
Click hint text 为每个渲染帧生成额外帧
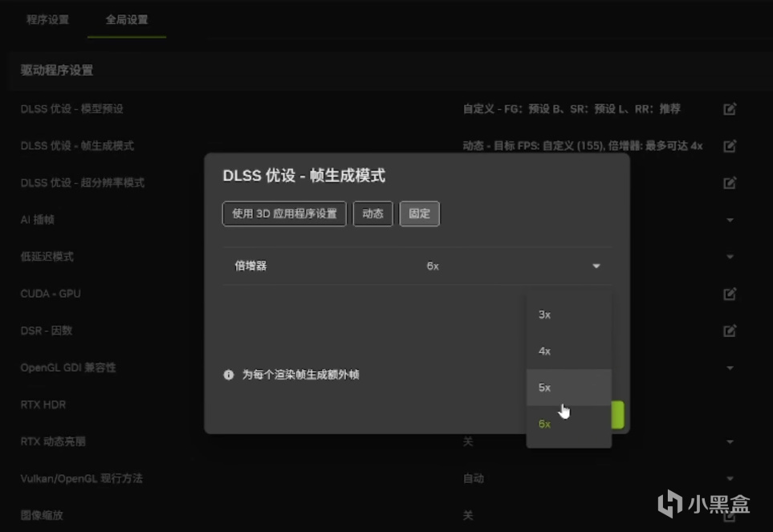pos(301,375)
